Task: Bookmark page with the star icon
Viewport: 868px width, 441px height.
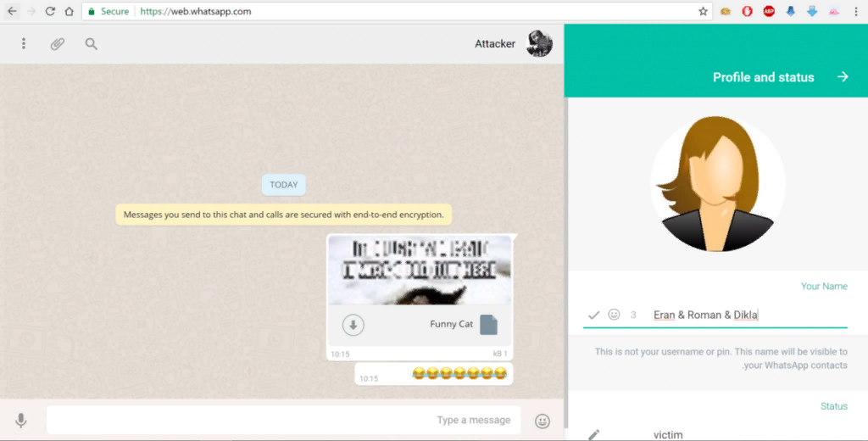Action: point(703,11)
